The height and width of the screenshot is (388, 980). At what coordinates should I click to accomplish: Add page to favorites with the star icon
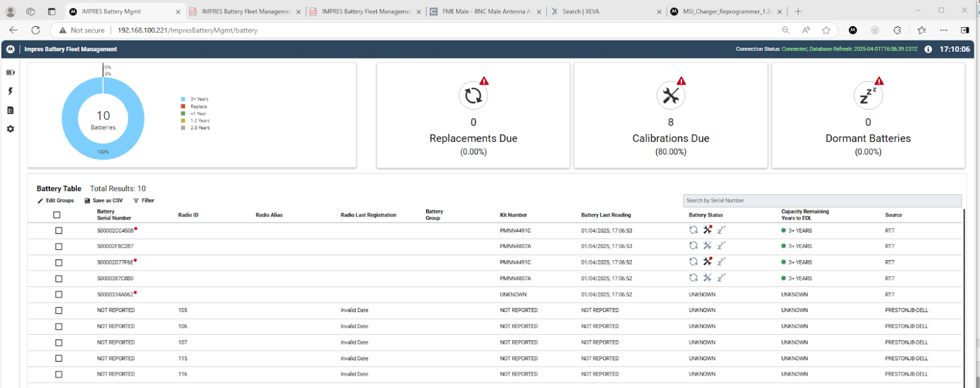coord(826,30)
